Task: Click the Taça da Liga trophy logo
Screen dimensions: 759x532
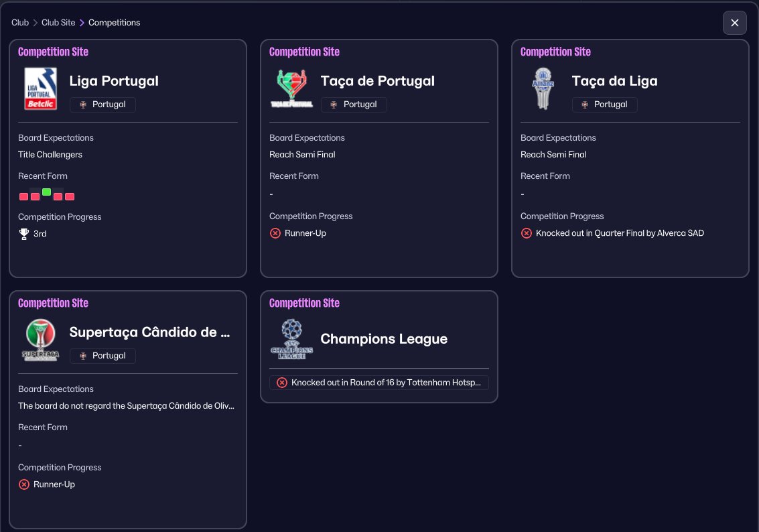Action: click(x=543, y=88)
